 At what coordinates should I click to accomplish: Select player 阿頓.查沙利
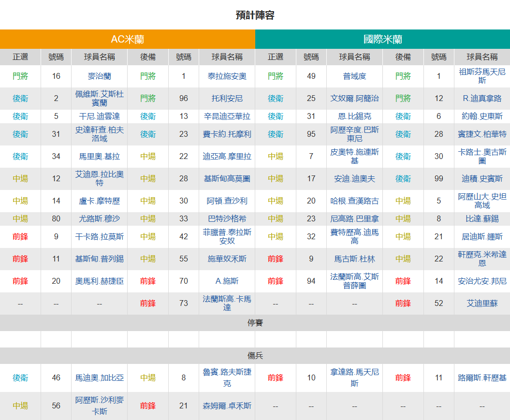[227, 201]
